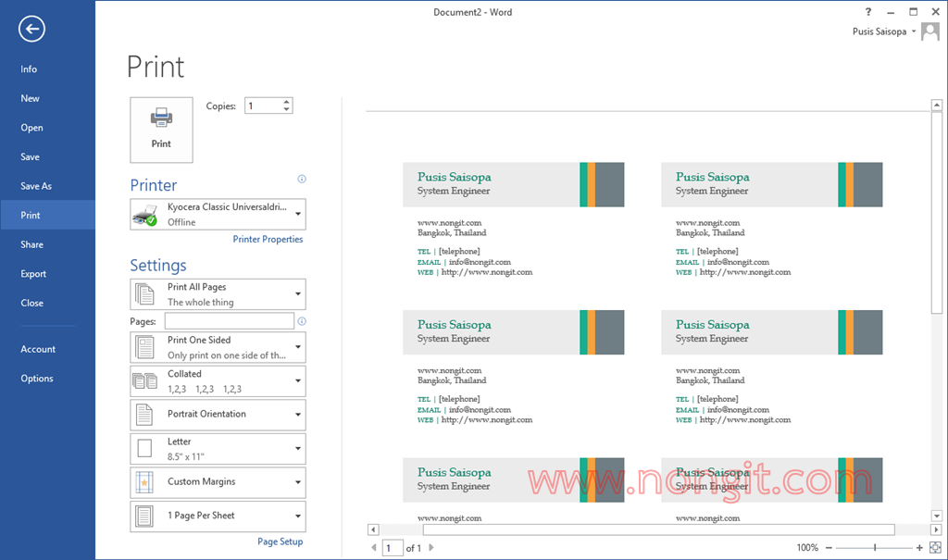Click the user account avatar picture
Viewport: 948px width, 560px height.
pyautogui.click(x=929, y=31)
